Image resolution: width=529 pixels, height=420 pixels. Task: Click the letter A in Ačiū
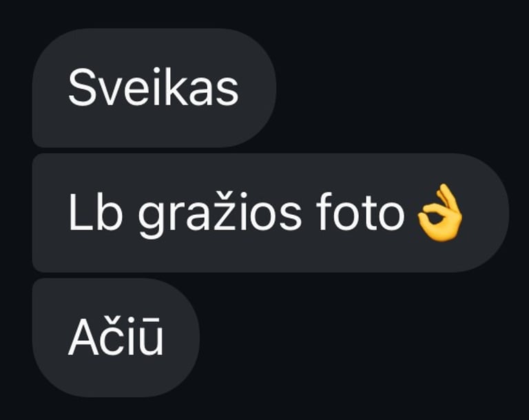(83, 337)
